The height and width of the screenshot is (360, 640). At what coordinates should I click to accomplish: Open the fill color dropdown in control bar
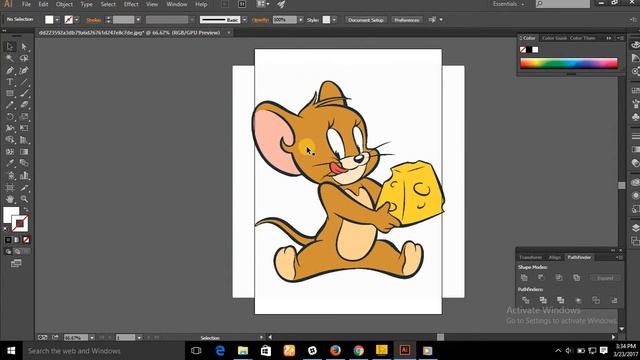pos(57,20)
